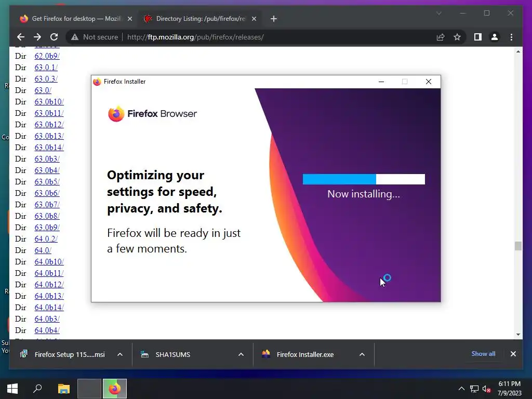
Task: Open the 63.0b13/ directory link
Action: click(x=49, y=136)
